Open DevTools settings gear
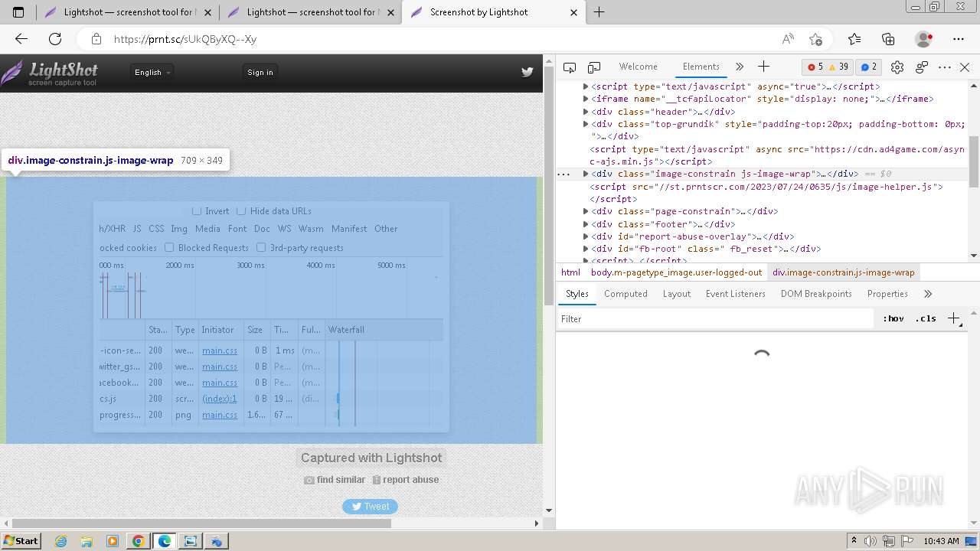Viewport: 980px width, 551px height. (897, 67)
